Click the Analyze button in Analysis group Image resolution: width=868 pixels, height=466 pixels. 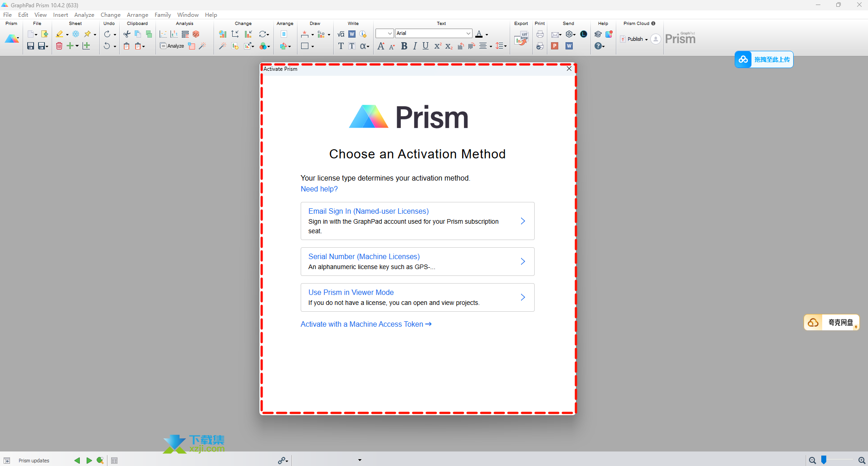point(172,46)
